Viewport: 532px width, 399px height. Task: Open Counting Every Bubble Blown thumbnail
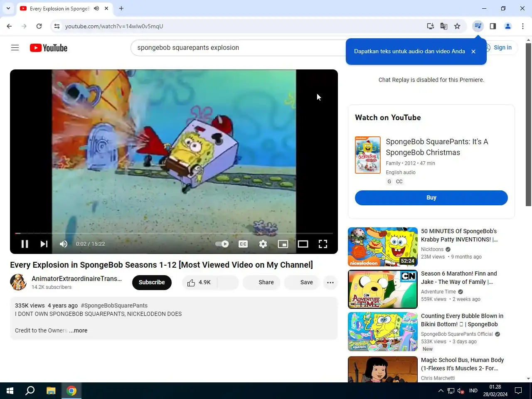pos(383,332)
